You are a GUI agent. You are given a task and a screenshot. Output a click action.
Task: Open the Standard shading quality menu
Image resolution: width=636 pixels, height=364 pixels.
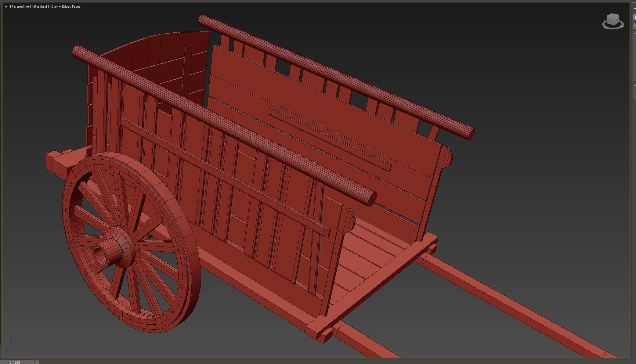point(40,6)
